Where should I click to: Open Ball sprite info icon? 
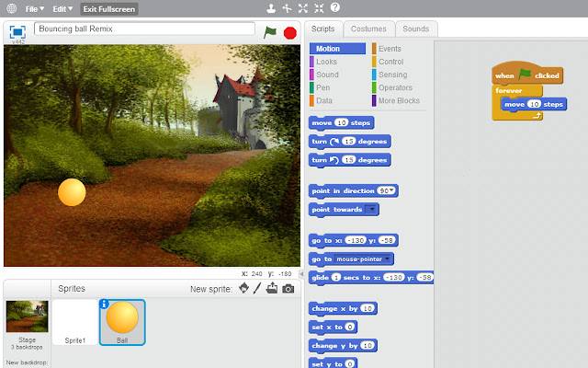click(x=104, y=305)
